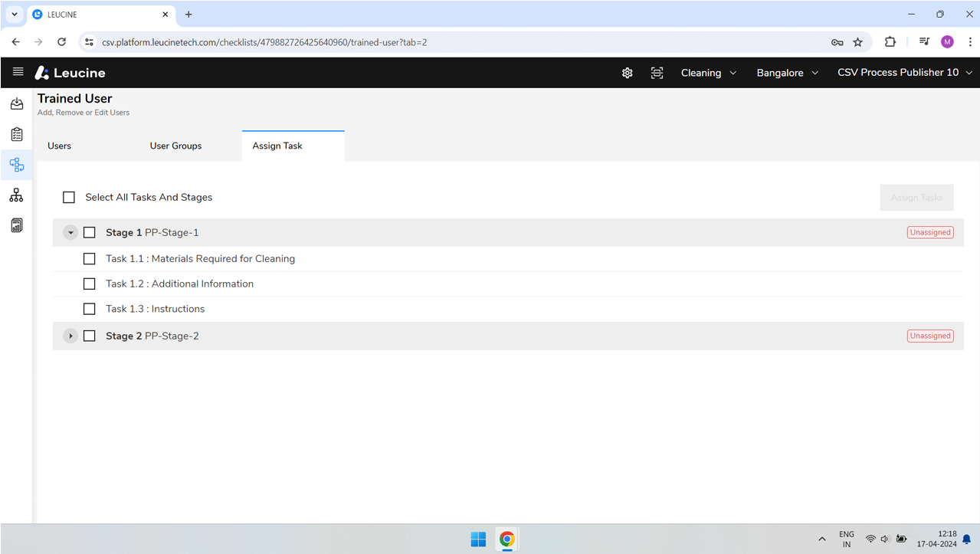Click the "Add, Remove or Edit Users" subtitle
Image resolution: width=980 pixels, height=554 pixels.
click(84, 113)
